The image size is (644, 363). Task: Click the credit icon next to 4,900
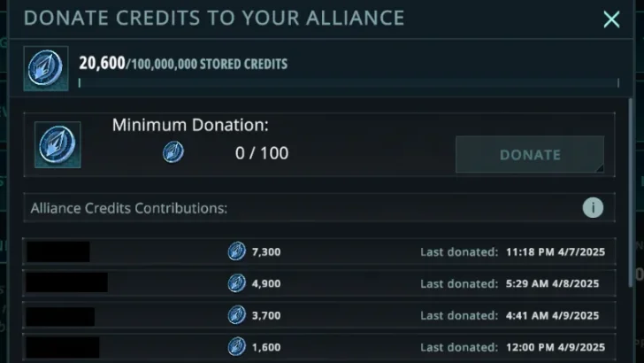point(236,283)
